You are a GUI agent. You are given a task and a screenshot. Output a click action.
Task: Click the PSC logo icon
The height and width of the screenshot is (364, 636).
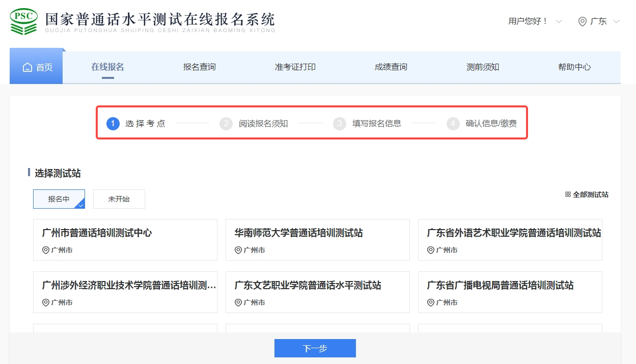24,21
